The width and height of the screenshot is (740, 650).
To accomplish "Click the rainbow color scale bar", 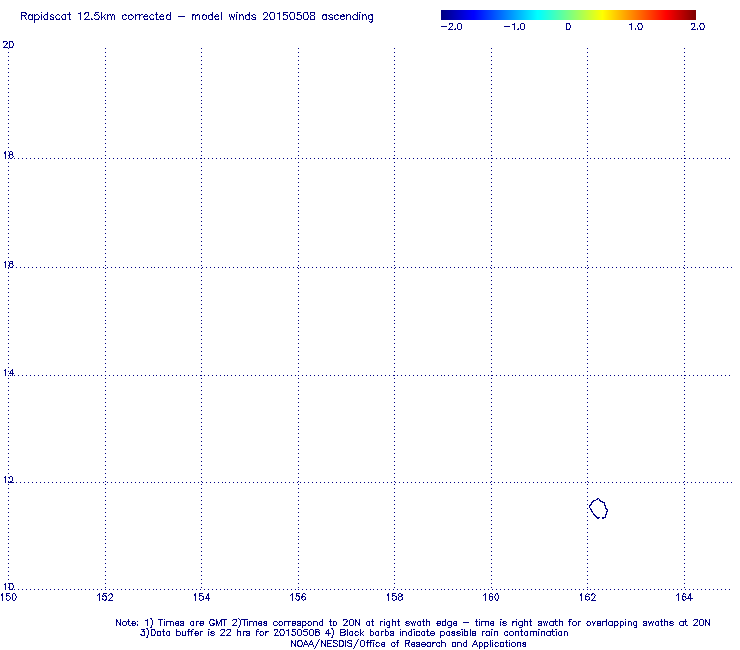I will (568, 15).
